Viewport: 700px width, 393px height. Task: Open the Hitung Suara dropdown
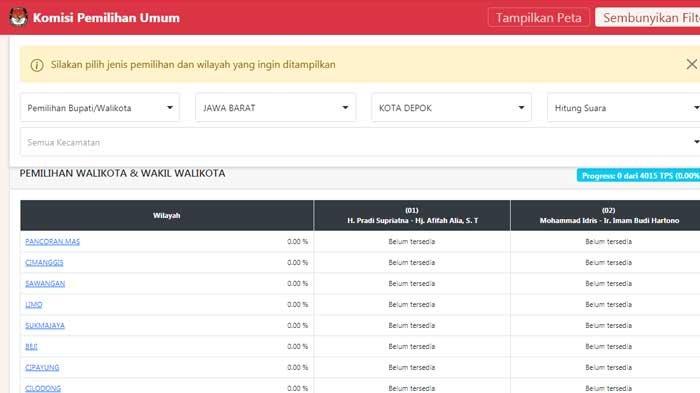(624, 108)
